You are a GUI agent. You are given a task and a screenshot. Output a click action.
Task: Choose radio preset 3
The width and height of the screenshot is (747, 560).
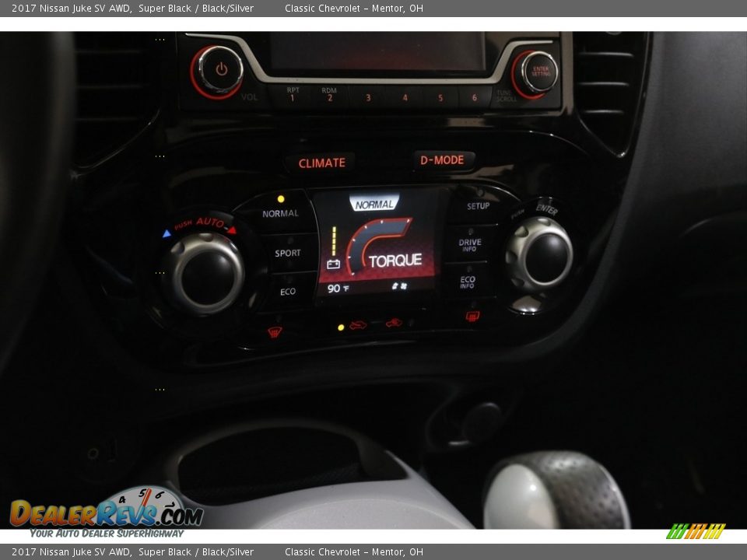click(x=368, y=98)
